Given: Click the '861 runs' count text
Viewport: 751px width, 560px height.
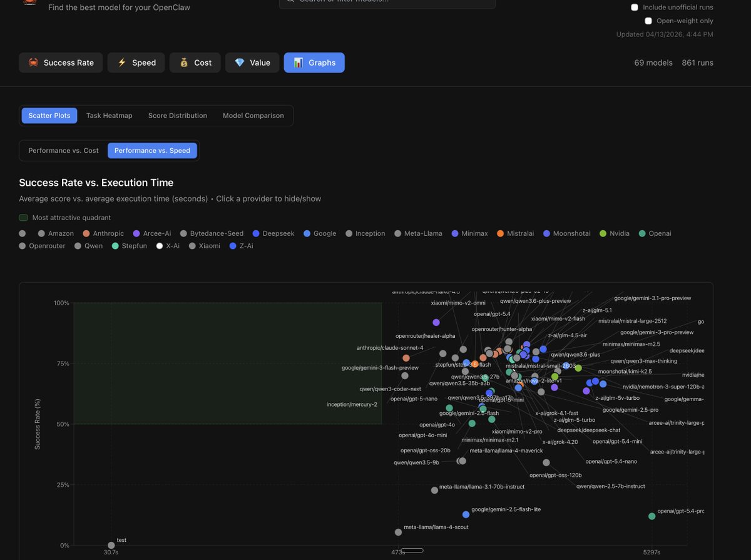Looking at the screenshot, I should (698, 63).
